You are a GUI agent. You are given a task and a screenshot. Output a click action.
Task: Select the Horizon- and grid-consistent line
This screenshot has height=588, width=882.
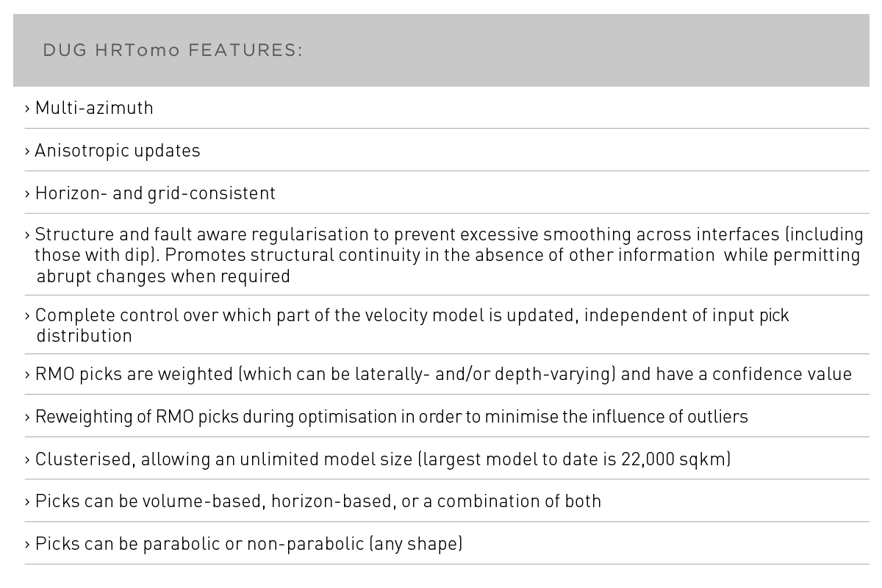155,193
